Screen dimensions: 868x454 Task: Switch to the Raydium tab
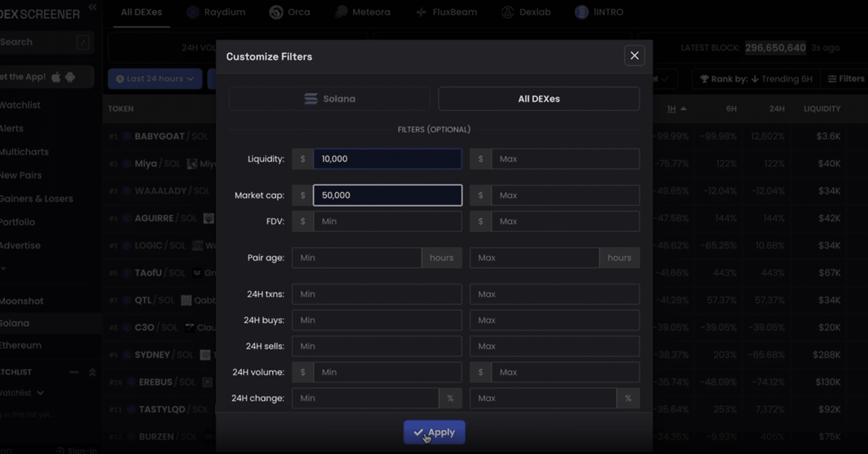tap(216, 12)
